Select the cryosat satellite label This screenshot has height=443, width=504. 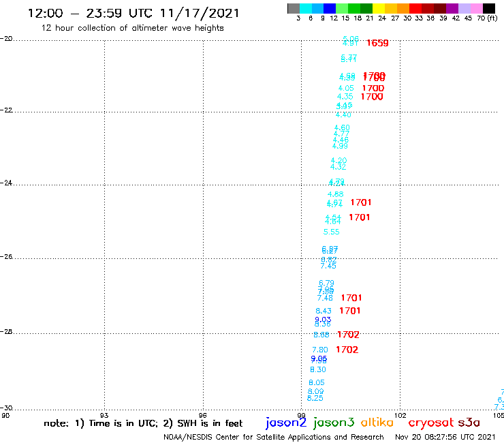click(x=431, y=423)
